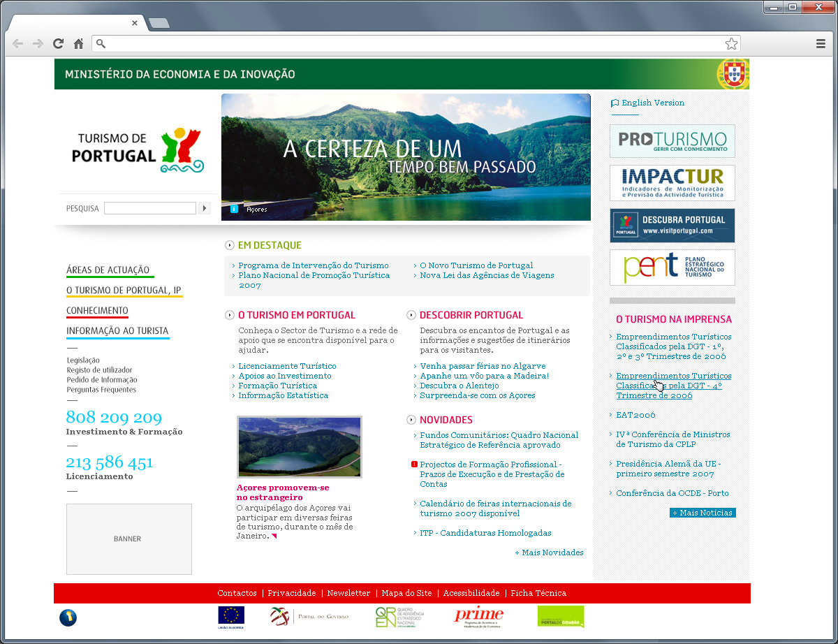Click the União Europeia flag logo

click(x=231, y=616)
